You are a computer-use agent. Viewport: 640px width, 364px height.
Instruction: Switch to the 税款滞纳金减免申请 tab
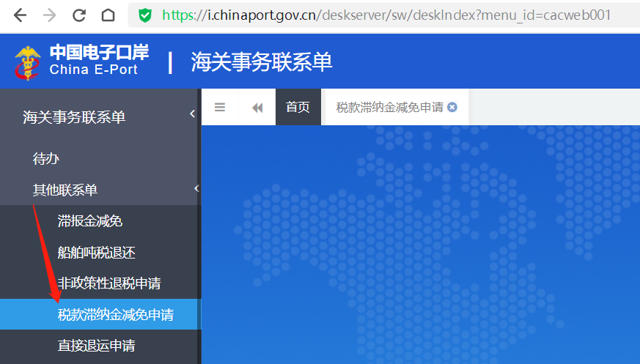[x=390, y=107]
